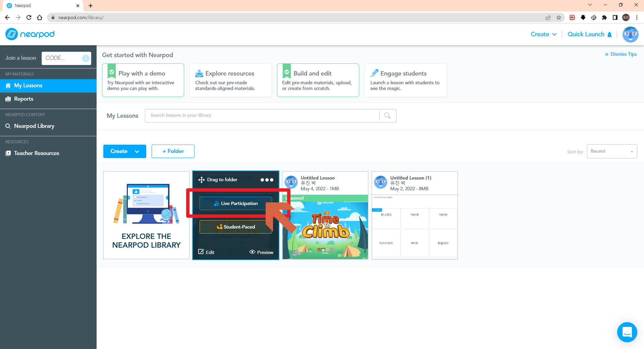
Task: Click the join lesson CODE input field
Action: click(62, 58)
